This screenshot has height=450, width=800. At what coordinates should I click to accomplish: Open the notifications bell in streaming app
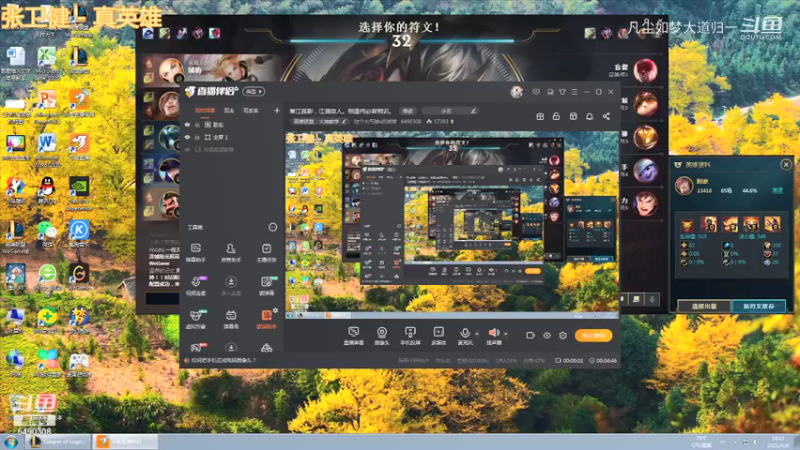589,116
